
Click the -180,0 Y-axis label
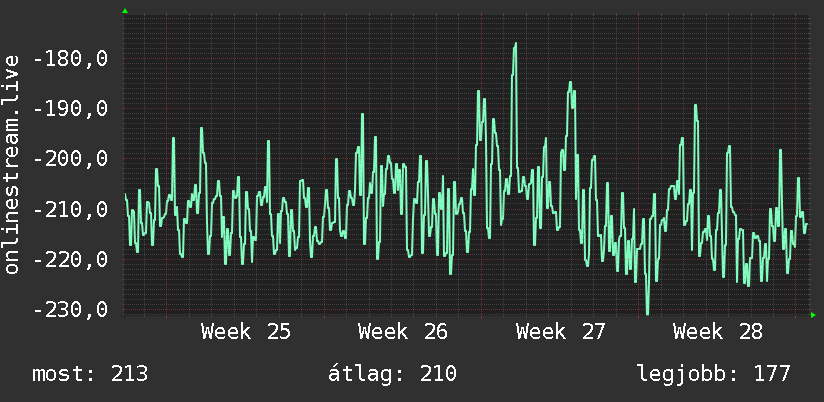[x=70, y=59]
